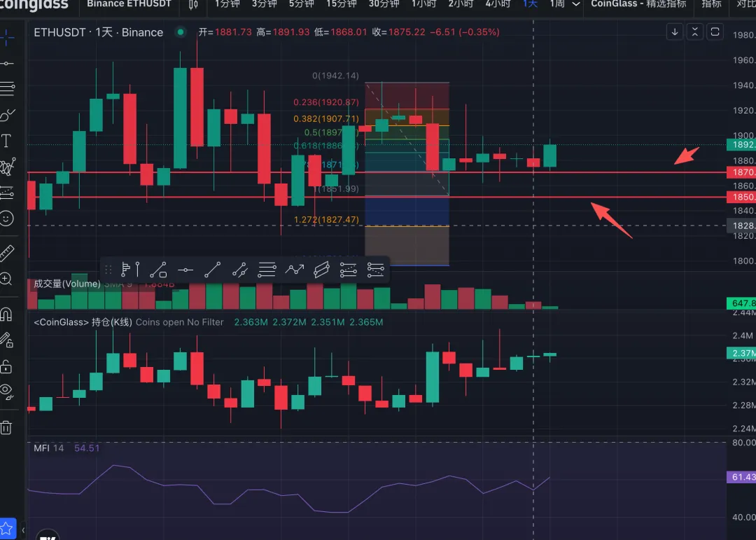Grab the floating toolbar drag handle

click(x=108, y=270)
